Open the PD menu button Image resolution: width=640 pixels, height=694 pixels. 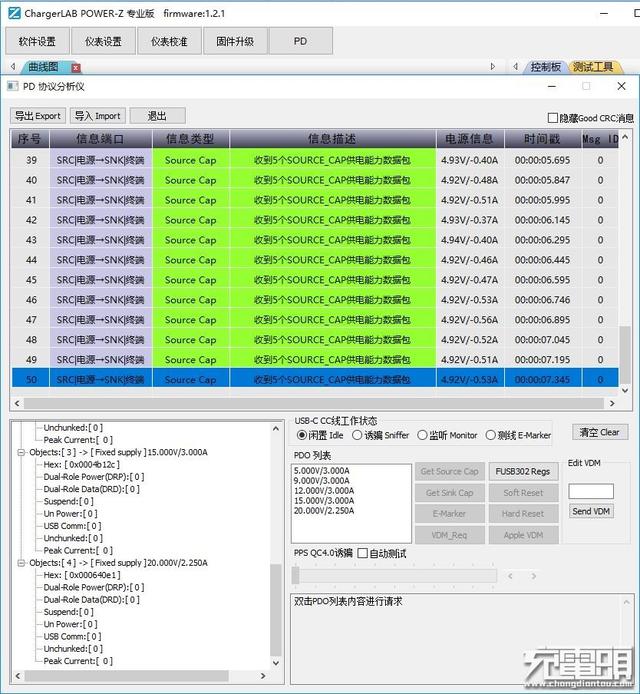point(301,41)
